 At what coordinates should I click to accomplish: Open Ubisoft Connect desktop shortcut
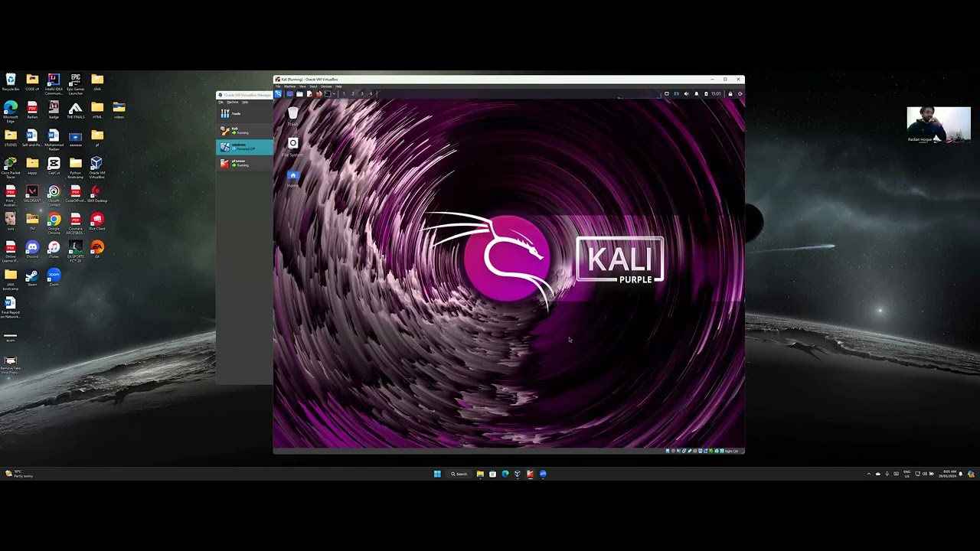54,196
